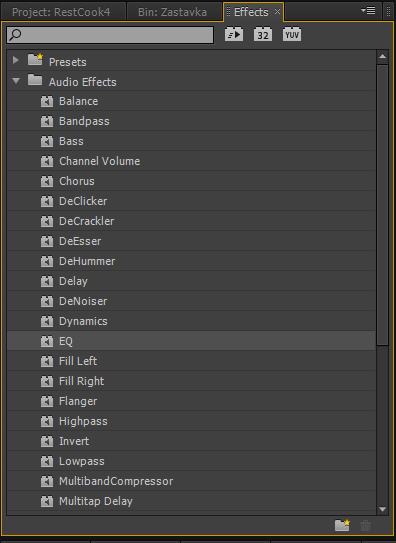
Task: Select the Invert effect label
Action: coord(74,442)
